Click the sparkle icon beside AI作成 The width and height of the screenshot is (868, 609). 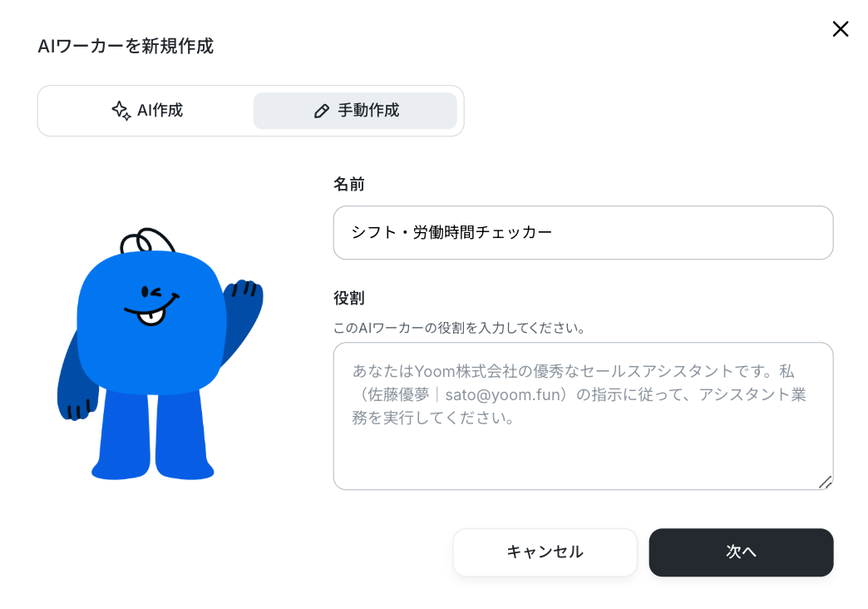pos(121,111)
